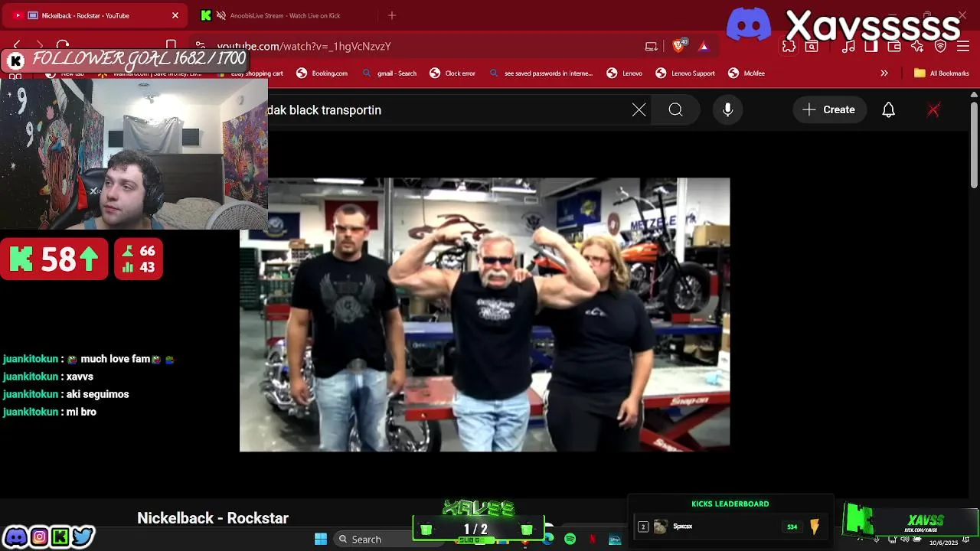Open the Brave VPN icon
980x551 pixels.
[941, 47]
